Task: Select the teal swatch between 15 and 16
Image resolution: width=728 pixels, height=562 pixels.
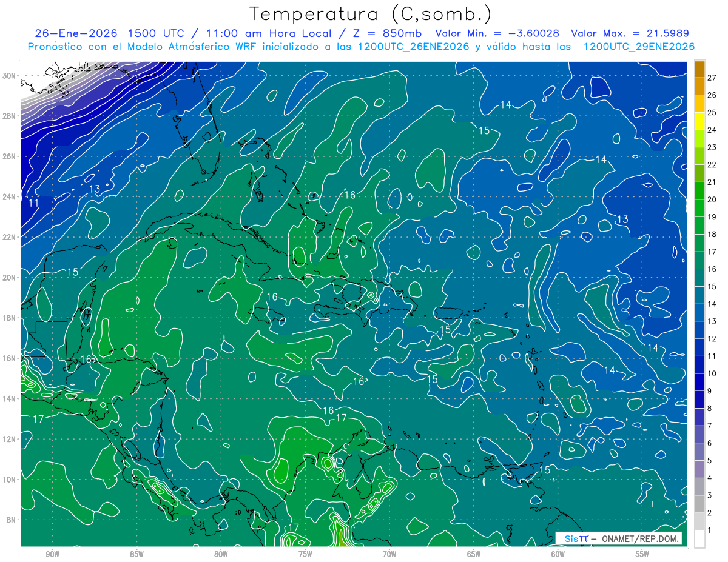Action: click(699, 278)
